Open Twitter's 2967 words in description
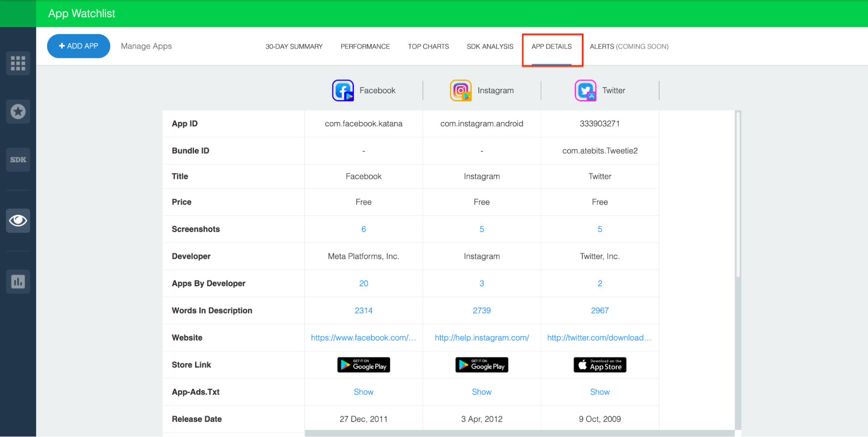The height and width of the screenshot is (437, 868). (x=600, y=311)
